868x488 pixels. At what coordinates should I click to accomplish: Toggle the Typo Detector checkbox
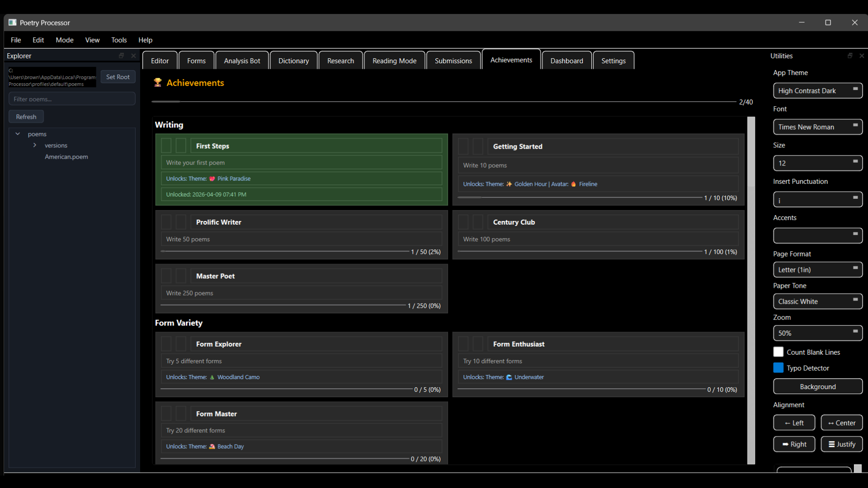click(778, 368)
